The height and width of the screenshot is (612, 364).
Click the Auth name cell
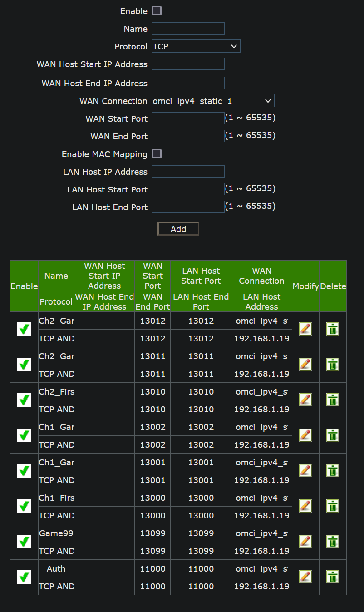[x=56, y=568]
